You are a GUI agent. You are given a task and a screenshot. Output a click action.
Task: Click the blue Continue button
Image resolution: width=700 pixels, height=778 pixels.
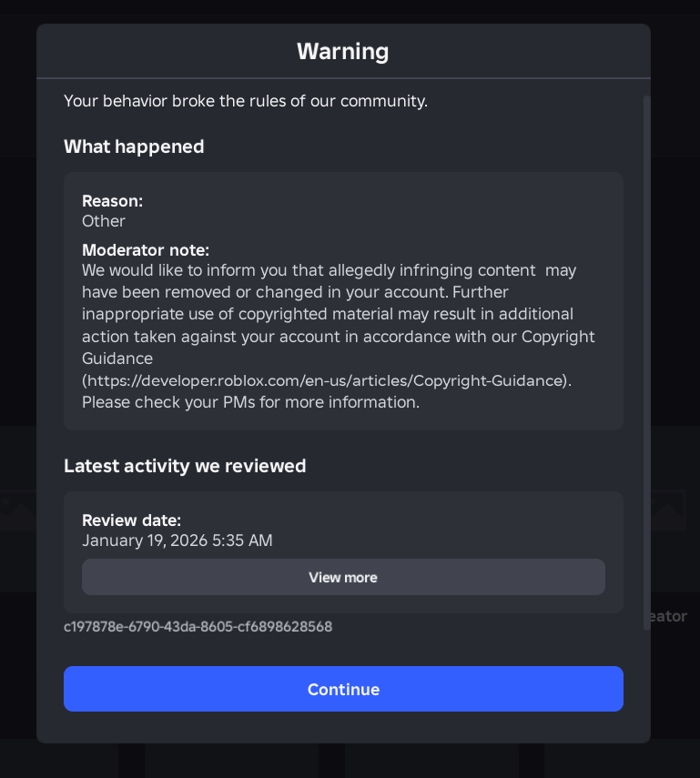(343, 689)
